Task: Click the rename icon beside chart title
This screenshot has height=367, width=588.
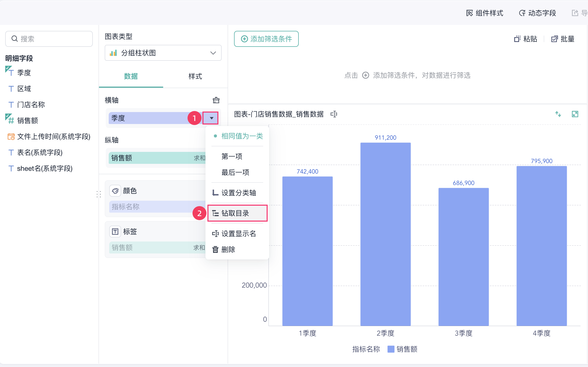Action: point(334,114)
